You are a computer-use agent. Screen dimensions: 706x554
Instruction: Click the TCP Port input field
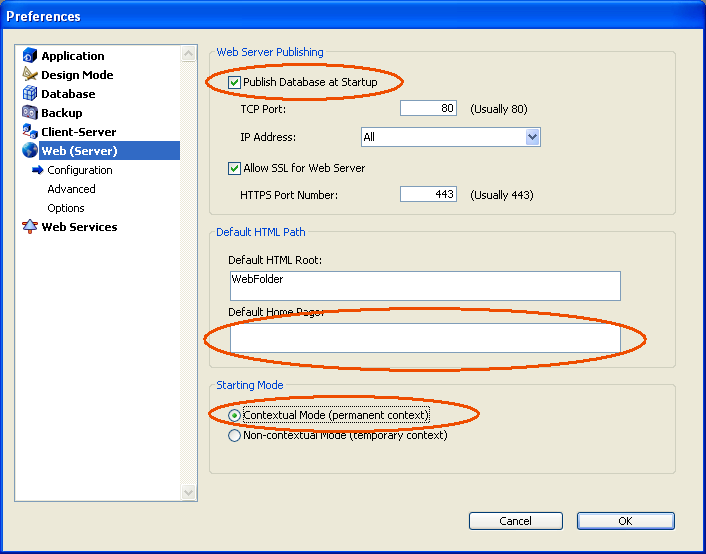coord(428,109)
